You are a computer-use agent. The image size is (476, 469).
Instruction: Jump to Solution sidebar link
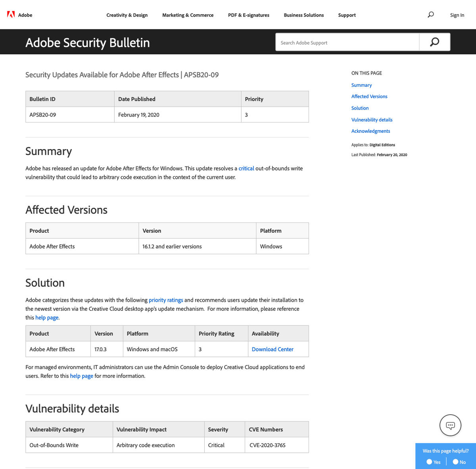(360, 108)
